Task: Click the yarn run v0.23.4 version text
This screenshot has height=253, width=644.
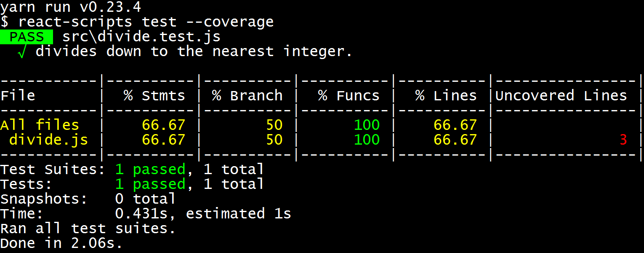Action: coord(69,7)
